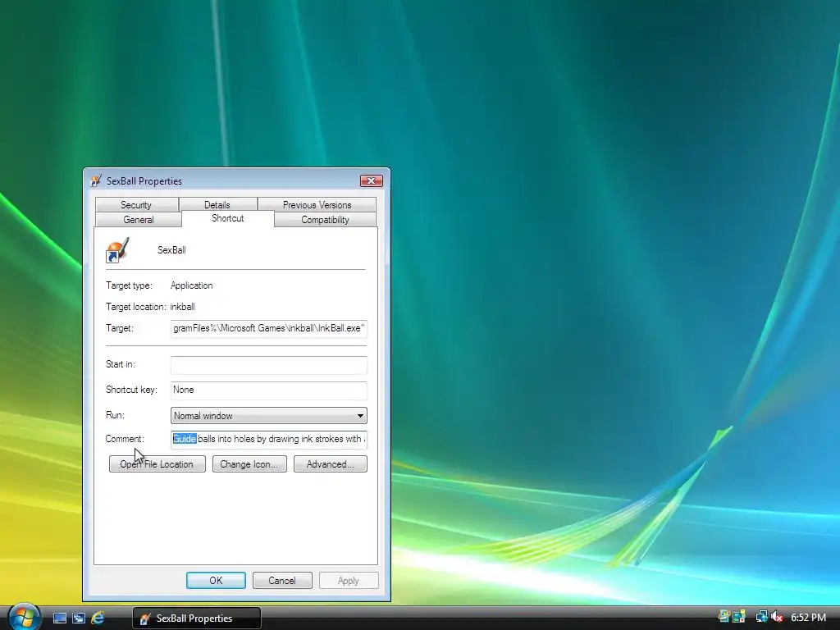The height and width of the screenshot is (630, 840).
Task: Click the inkball target location text
Action: click(x=183, y=307)
